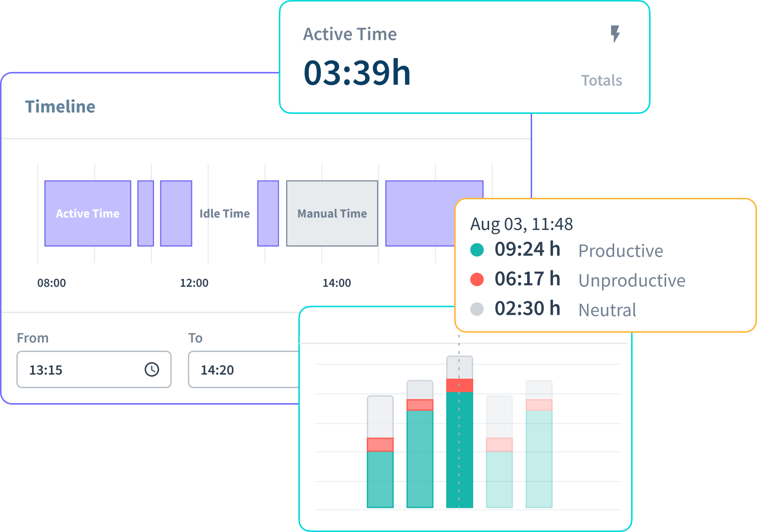Select the large Active Time timeline block
This screenshot has width=757, height=532.
[x=88, y=213]
